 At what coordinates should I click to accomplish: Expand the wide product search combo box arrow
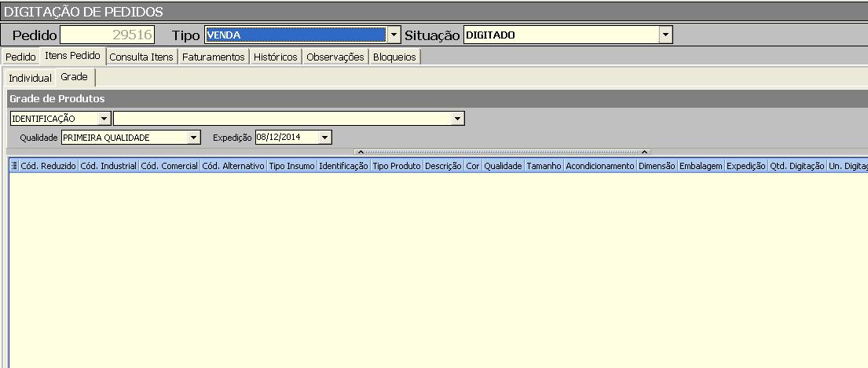click(457, 118)
